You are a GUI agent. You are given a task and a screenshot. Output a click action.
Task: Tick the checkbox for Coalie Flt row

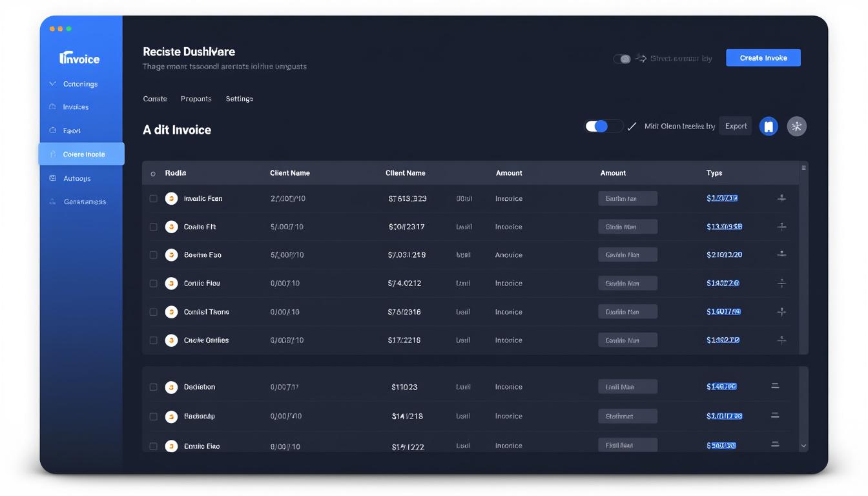pos(153,227)
